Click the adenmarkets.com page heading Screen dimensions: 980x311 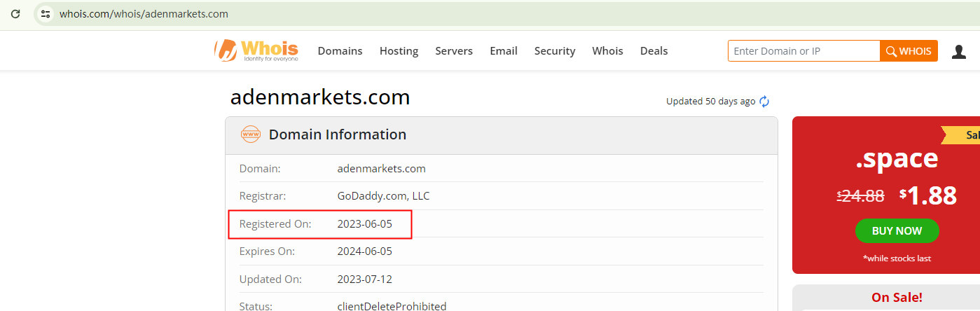(x=320, y=97)
